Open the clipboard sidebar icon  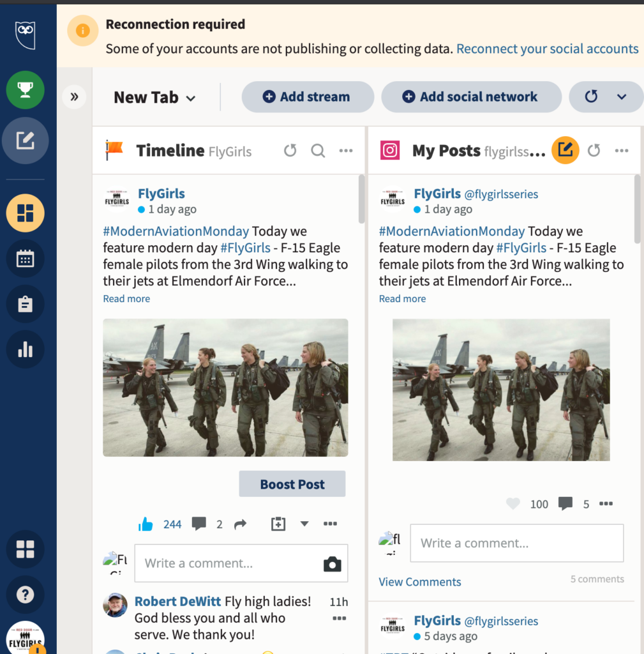tap(26, 304)
